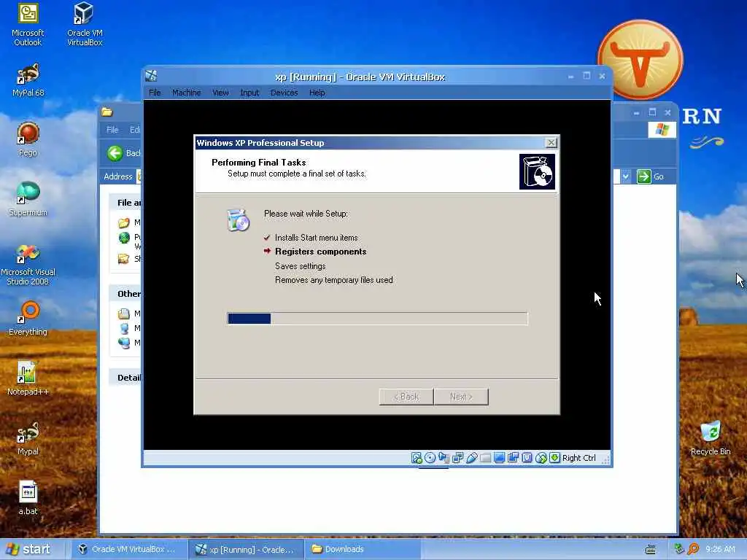This screenshot has width=747, height=560.
Task: Click the setup progress bar
Action: point(377,318)
